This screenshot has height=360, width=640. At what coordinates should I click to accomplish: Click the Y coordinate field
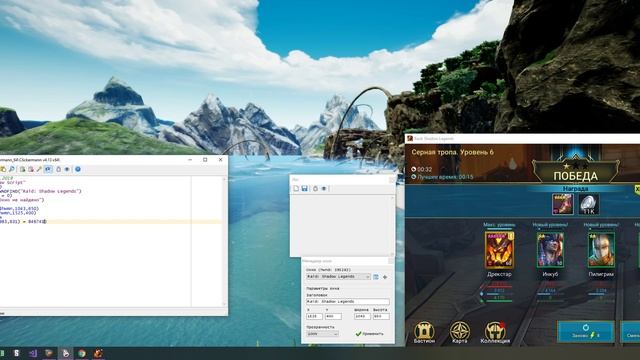pyautogui.click(x=333, y=316)
